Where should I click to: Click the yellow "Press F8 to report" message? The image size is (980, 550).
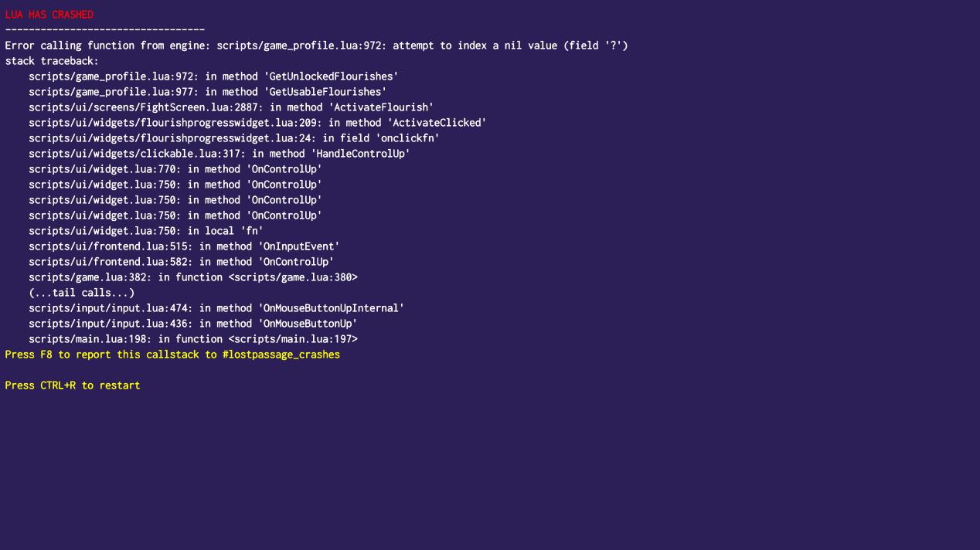[172, 355]
